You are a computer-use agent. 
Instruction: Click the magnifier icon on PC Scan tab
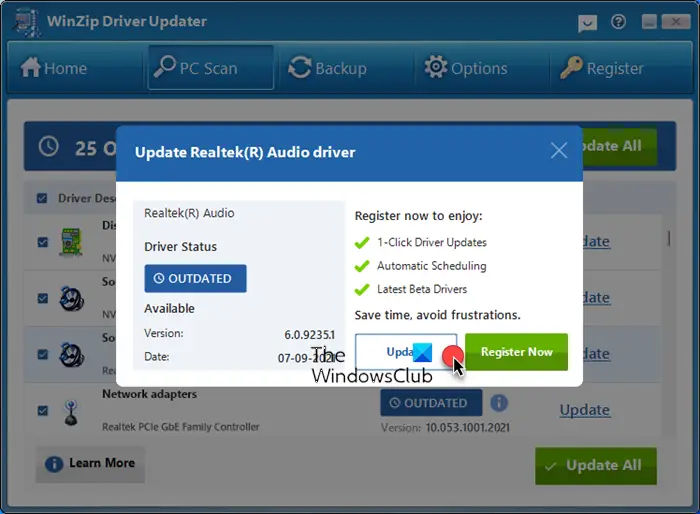pos(165,66)
